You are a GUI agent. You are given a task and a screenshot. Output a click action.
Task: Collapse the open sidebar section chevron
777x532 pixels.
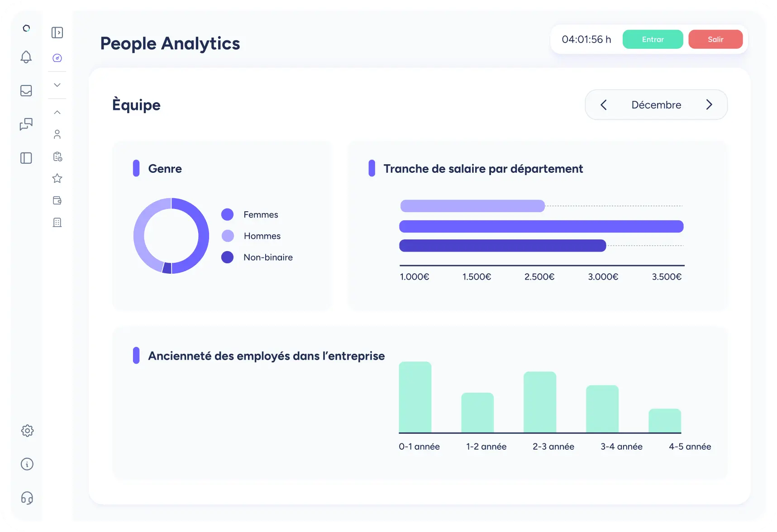57,112
